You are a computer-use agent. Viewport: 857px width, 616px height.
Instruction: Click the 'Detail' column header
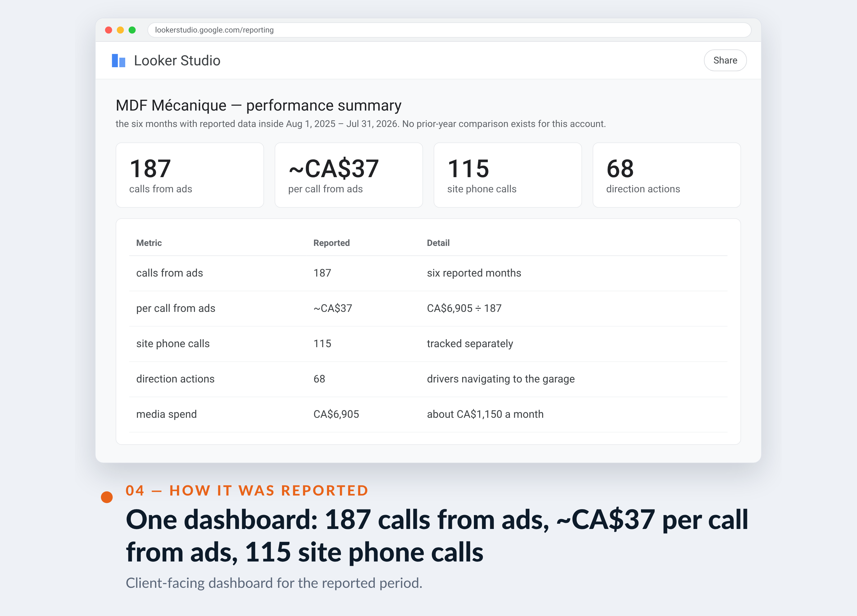pyautogui.click(x=438, y=243)
